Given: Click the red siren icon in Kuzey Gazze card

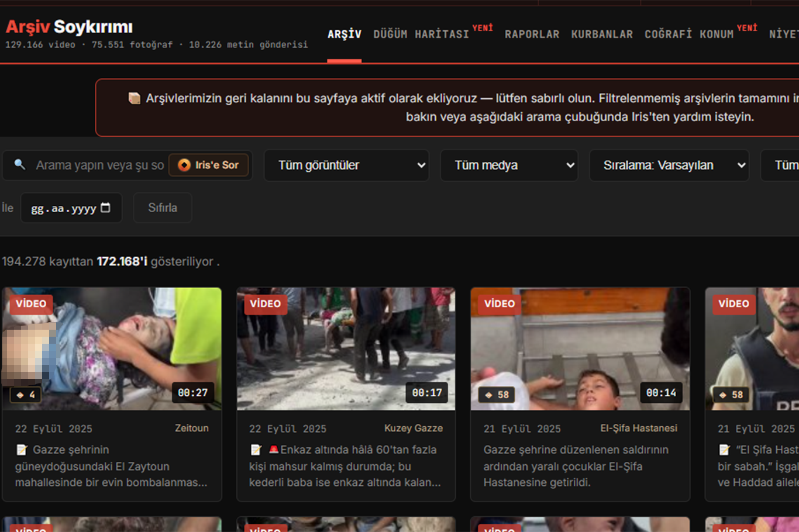Looking at the screenshot, I should pyautogui.click(x=273, y=450).
